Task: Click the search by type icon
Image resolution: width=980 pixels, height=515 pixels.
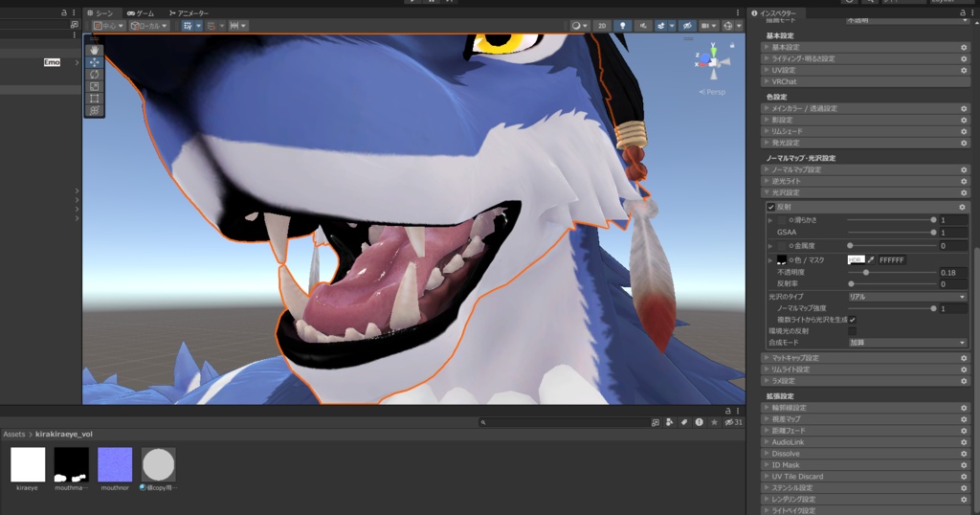Action: (x=669, y=422)
